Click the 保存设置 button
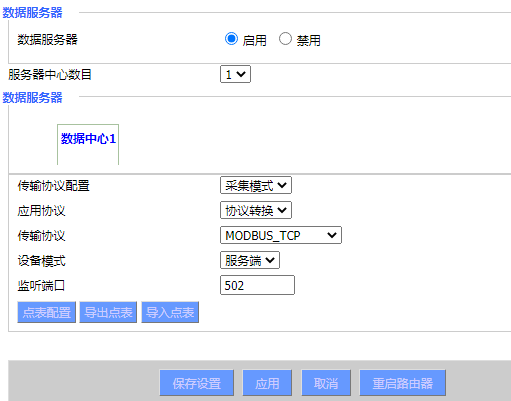Screen dimensions: 511x401 (197, 383)
